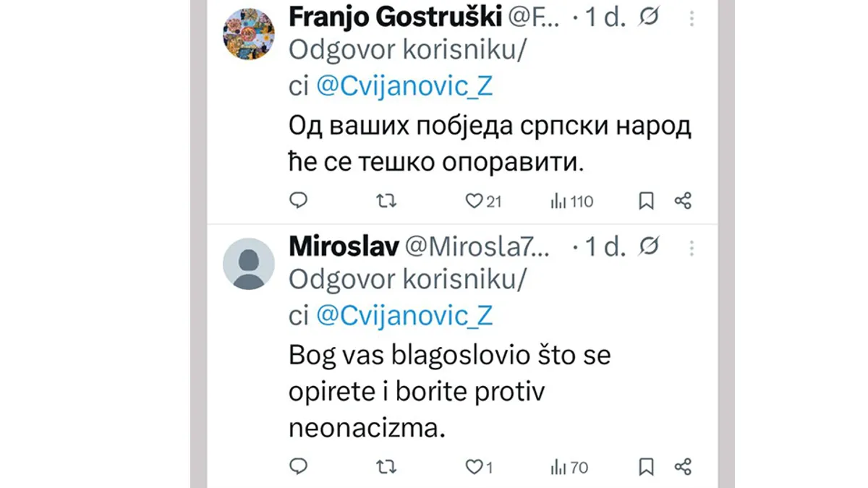Click Miroslav's display name
The image size is (868, 488).
pos(342,246)
